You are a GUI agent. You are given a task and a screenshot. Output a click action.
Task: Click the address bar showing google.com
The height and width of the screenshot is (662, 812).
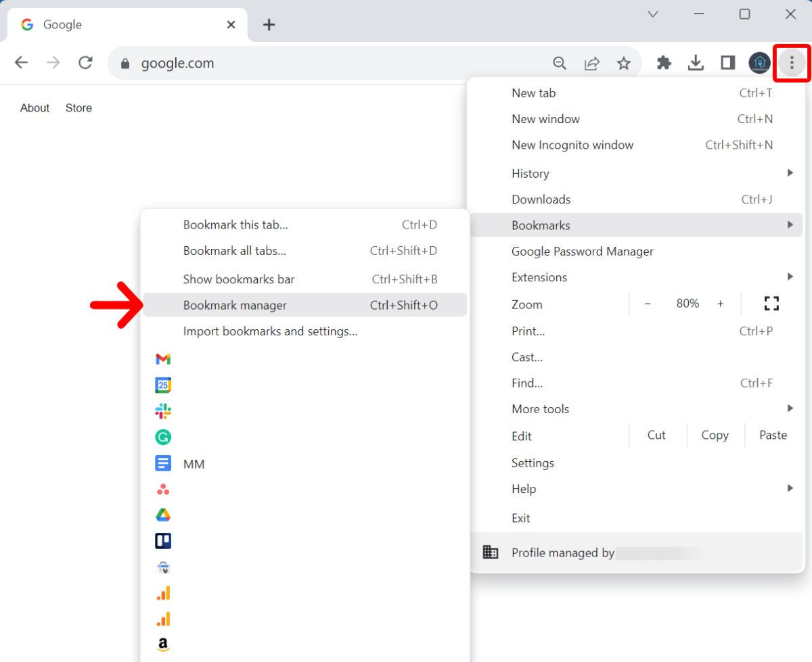pyautogui.click(x=177, y=62)
